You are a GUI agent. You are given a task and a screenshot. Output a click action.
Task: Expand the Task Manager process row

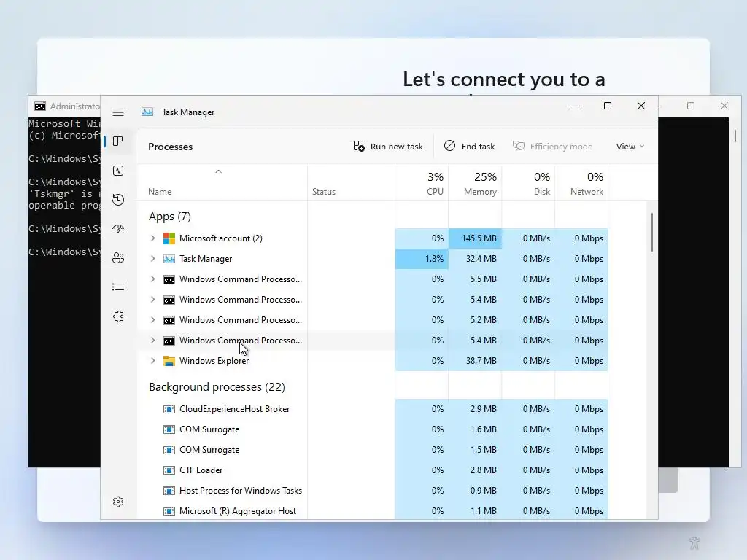click(x=152, y=259)
